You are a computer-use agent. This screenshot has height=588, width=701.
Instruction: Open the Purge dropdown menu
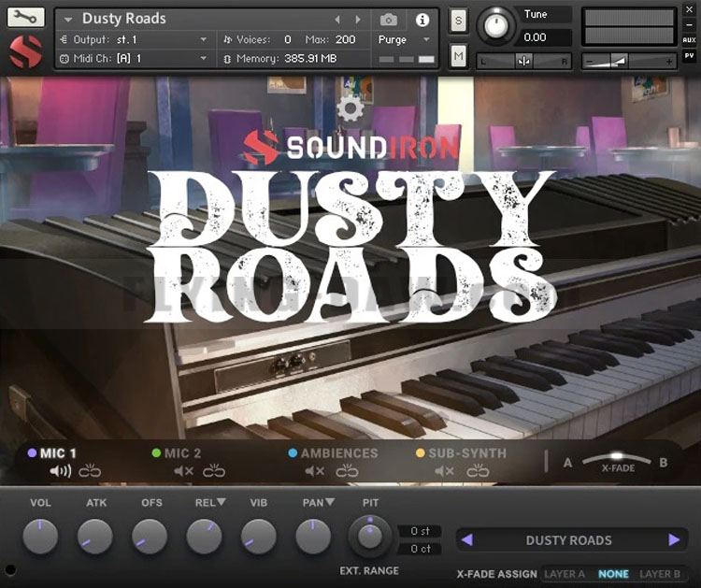pyautogui.click(x=404, y=40)
